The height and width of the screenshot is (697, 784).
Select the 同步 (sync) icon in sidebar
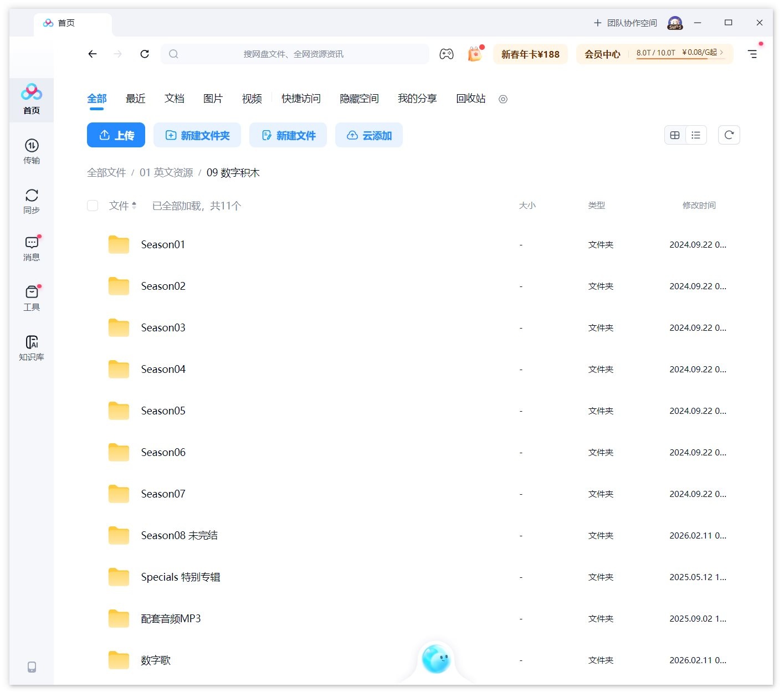click(x=31, y=199)
